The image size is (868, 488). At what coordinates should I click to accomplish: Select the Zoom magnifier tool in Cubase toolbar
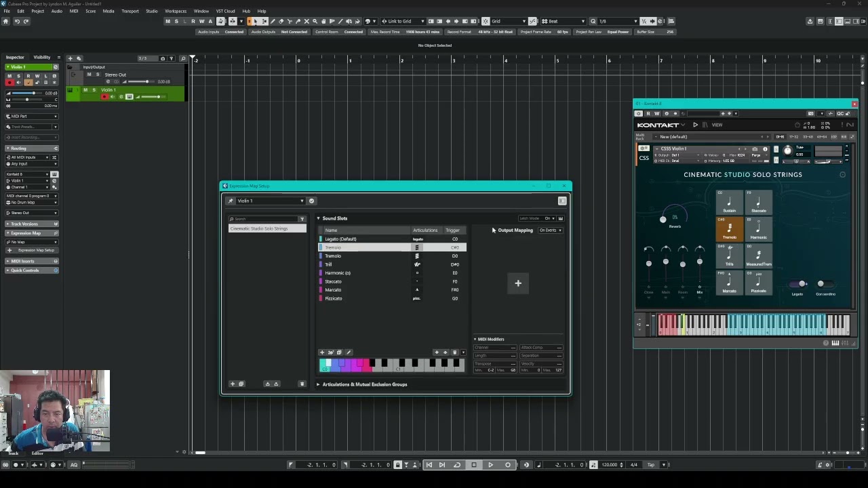(315, 21)
